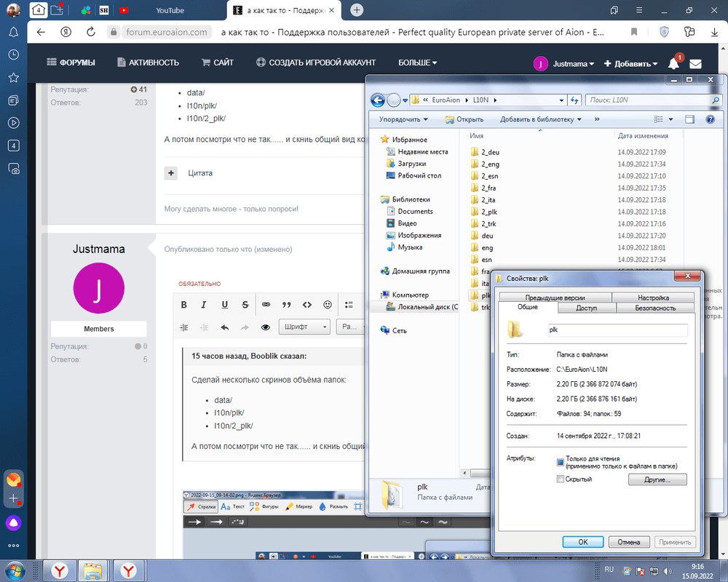The width and height of the screenshot is (728, 582).
Task: Click the undo arrow in the editor
Action: click(225, 327)
